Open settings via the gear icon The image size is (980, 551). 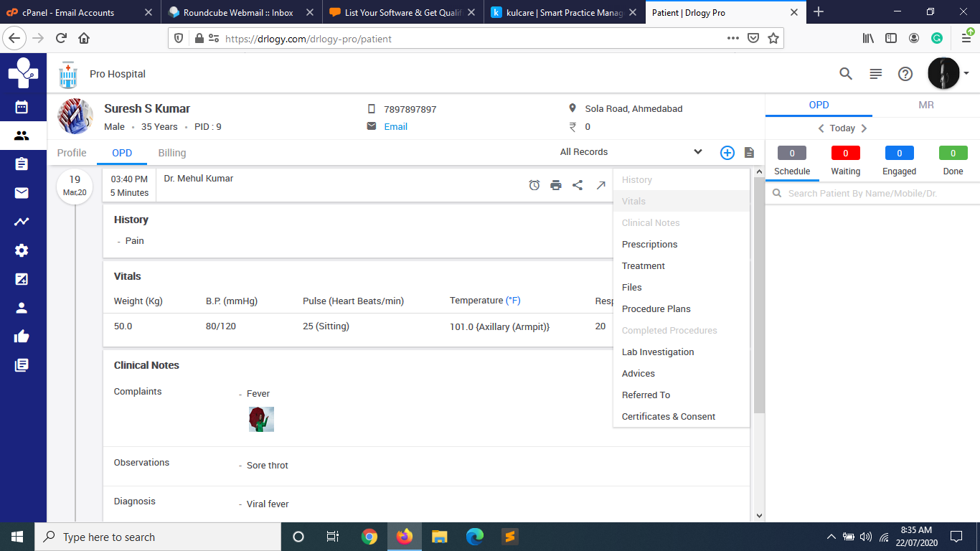click(x=23, y=250)
